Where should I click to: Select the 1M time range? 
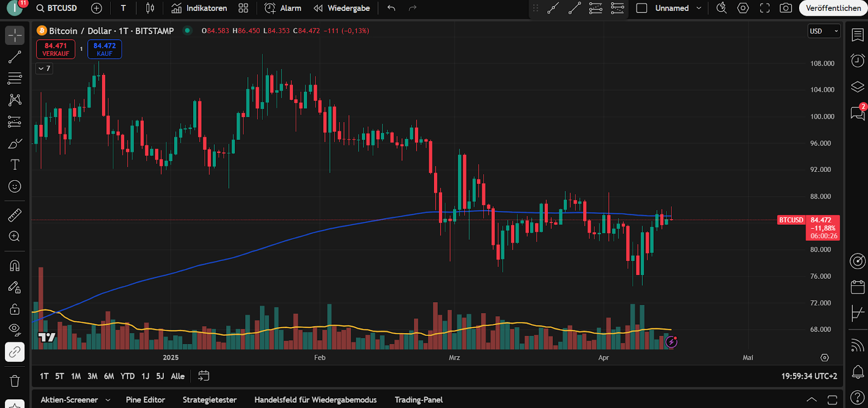(76, 376)
